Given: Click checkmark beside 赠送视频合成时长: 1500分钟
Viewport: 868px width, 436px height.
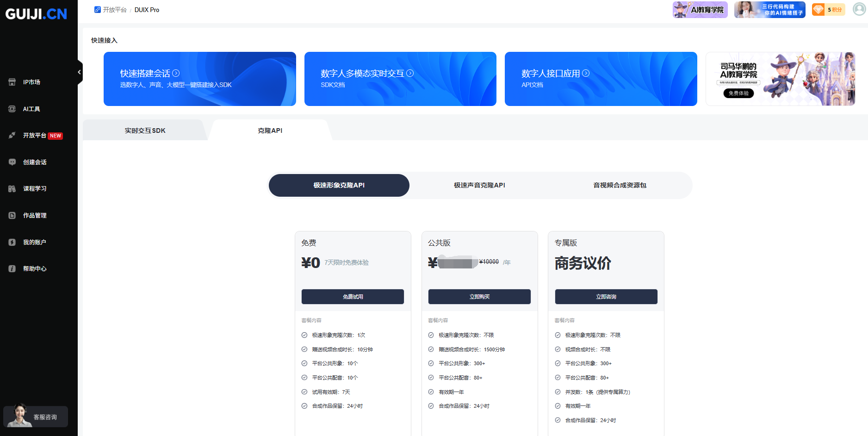Looking at the screenshot, I should click(x=431, y=349).
